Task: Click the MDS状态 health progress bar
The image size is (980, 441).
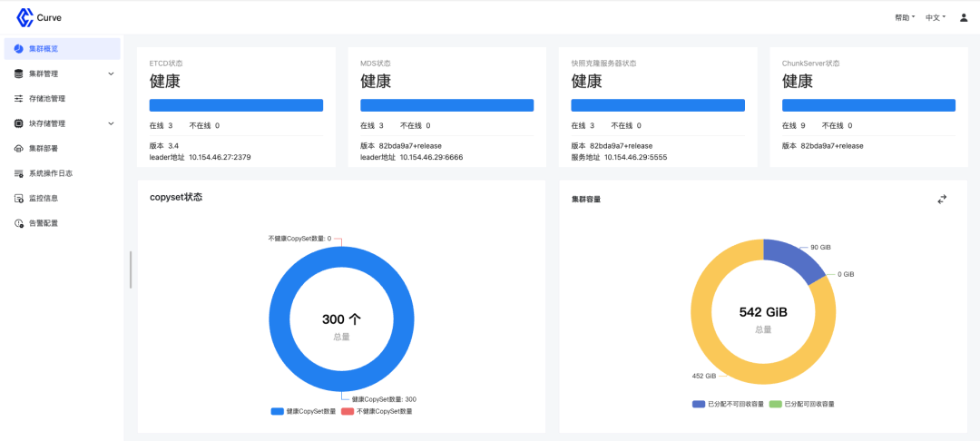Action: point(446,105)
